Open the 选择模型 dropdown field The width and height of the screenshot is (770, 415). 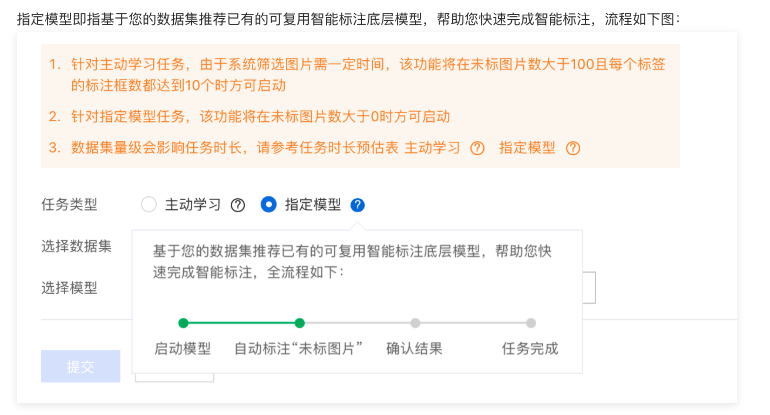(x=590, y=288)
